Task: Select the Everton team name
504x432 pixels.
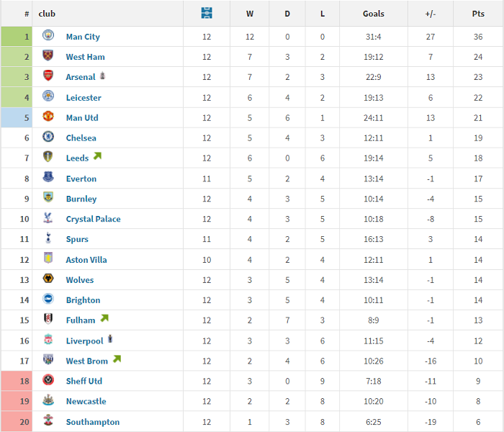Action: 81,179
